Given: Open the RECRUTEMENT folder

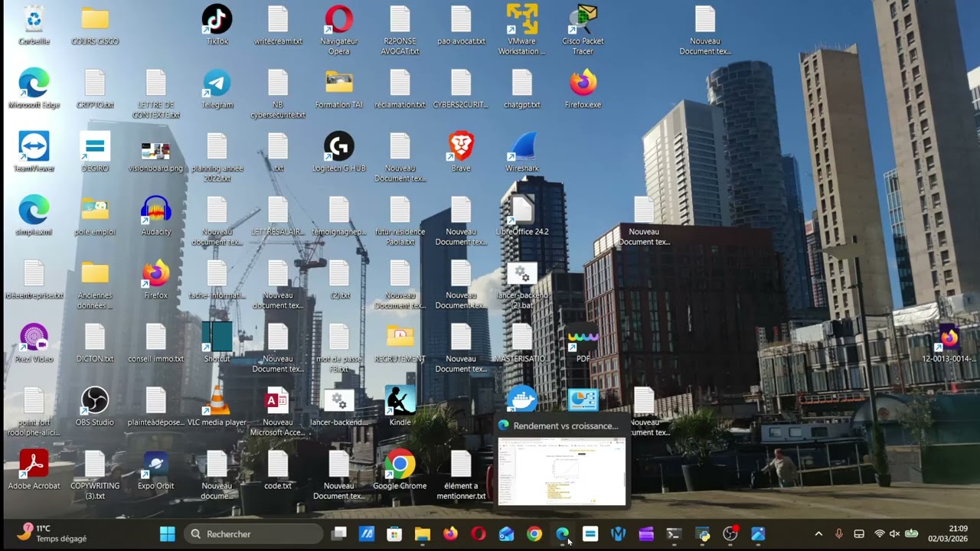Looking at the screenshot, I should click(x=400, y=342).
